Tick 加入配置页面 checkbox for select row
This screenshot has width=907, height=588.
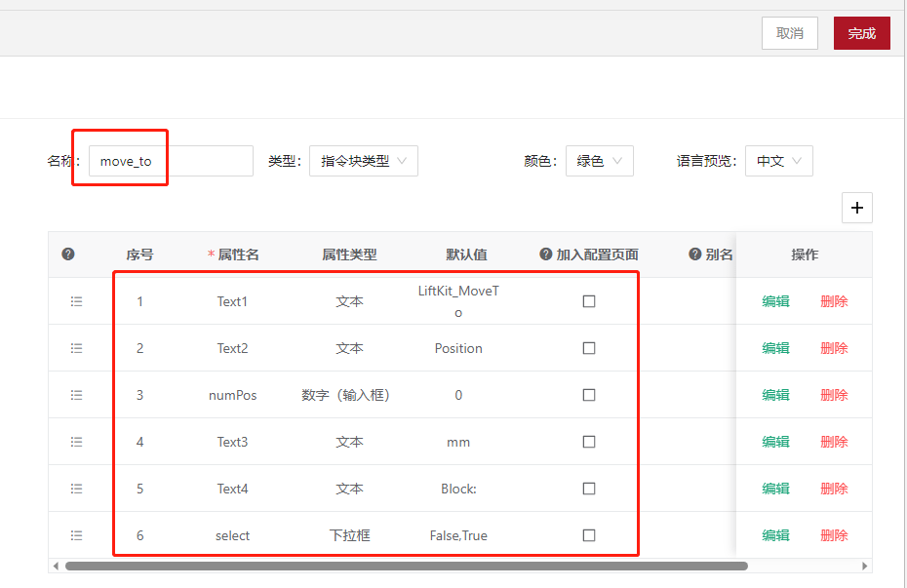[589, 535]
